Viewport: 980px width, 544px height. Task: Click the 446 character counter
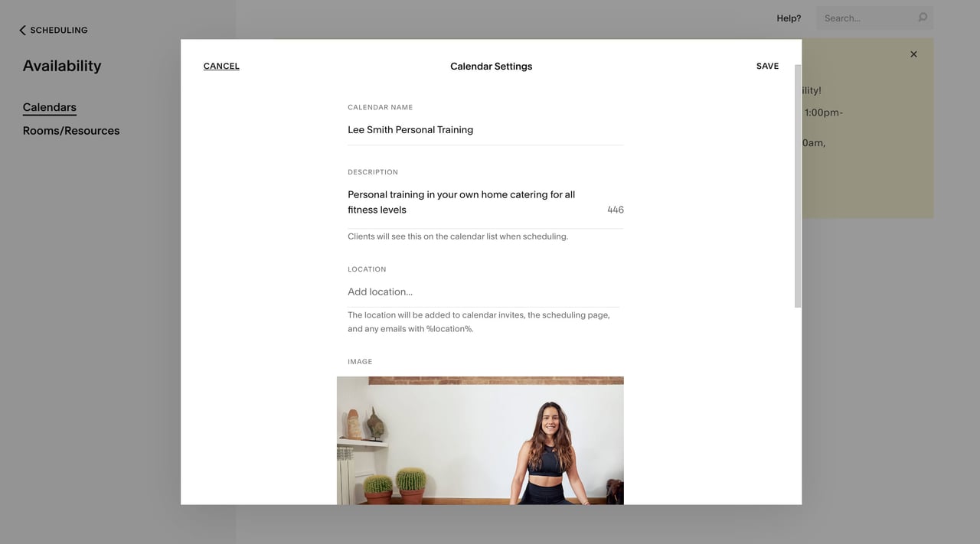(615, 209)
